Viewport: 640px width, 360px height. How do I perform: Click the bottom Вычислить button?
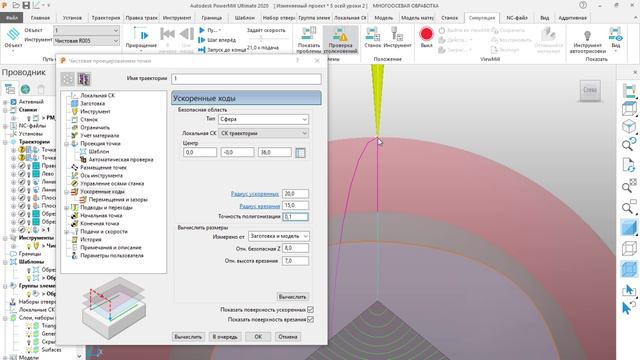click(188, 337)
